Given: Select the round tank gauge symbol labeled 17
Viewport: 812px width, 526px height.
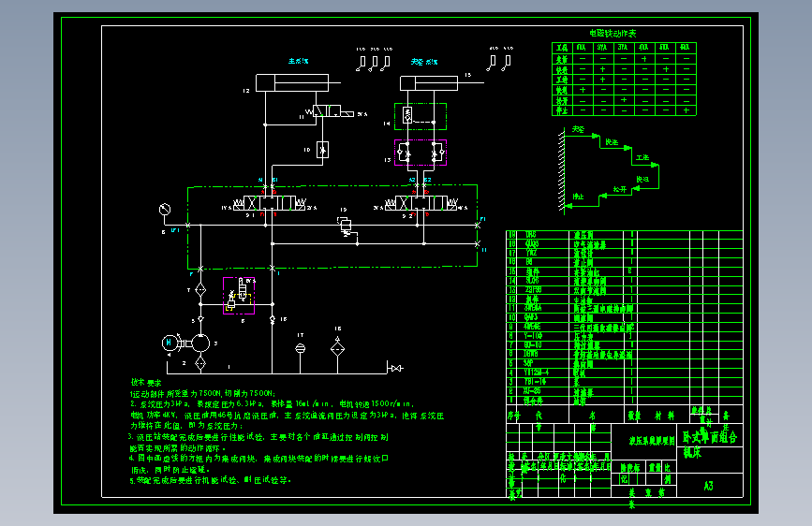Looking at the screenshot, I should [x=301, y=348].
